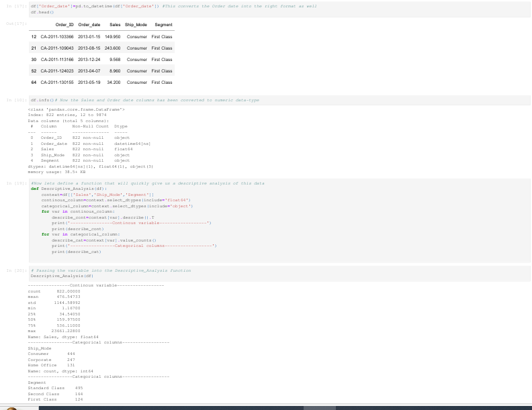Click row index 52 in the table
Screen dimensions: 532x410
coord(34,71)
